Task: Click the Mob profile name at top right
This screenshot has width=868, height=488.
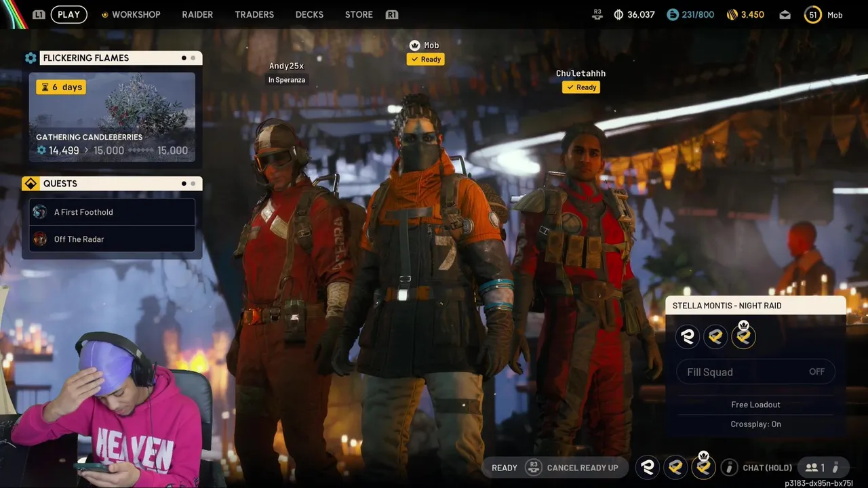Action: 835,15
